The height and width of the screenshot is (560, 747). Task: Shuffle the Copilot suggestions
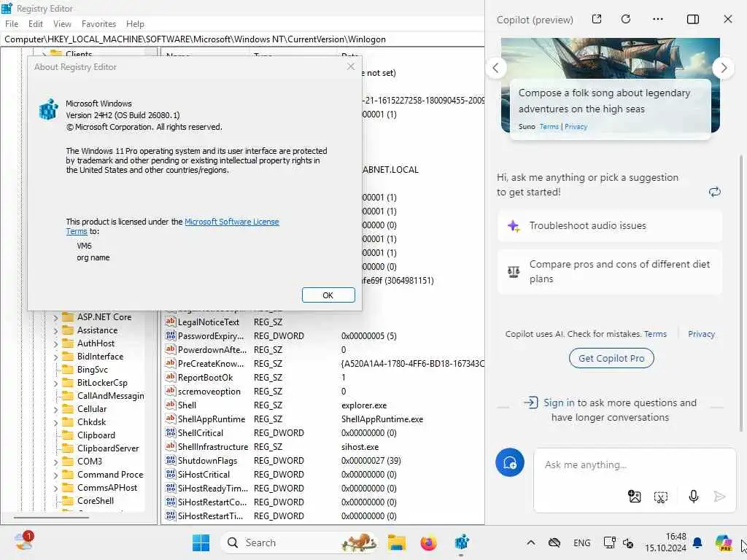pyautogui.click(x=714, y=192)
